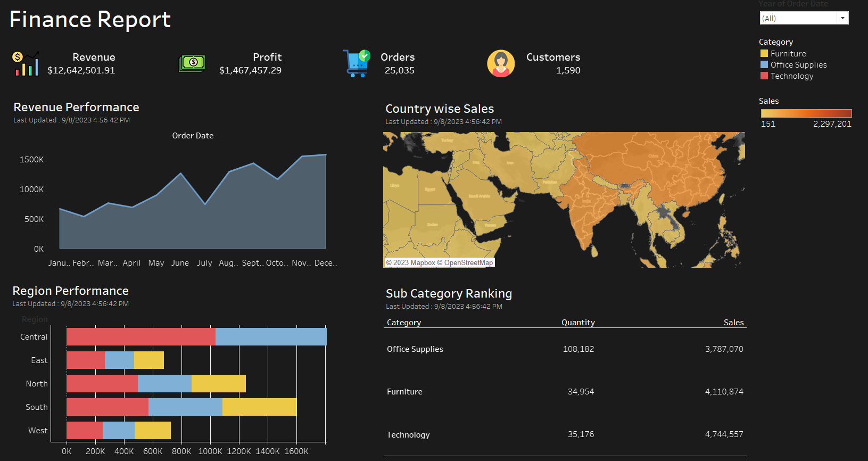Click the Order Date chart header
The width and height of the screenshot is (868, 461).
coord(193,136)
